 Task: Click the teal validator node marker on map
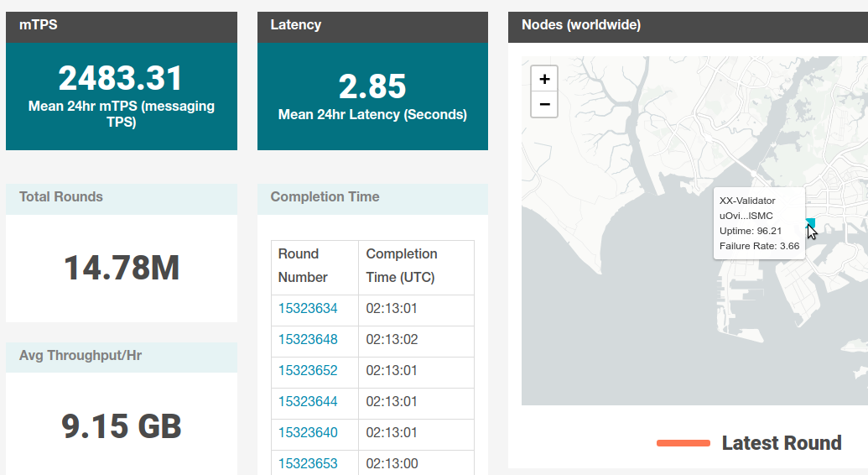(x=810, y=222)
